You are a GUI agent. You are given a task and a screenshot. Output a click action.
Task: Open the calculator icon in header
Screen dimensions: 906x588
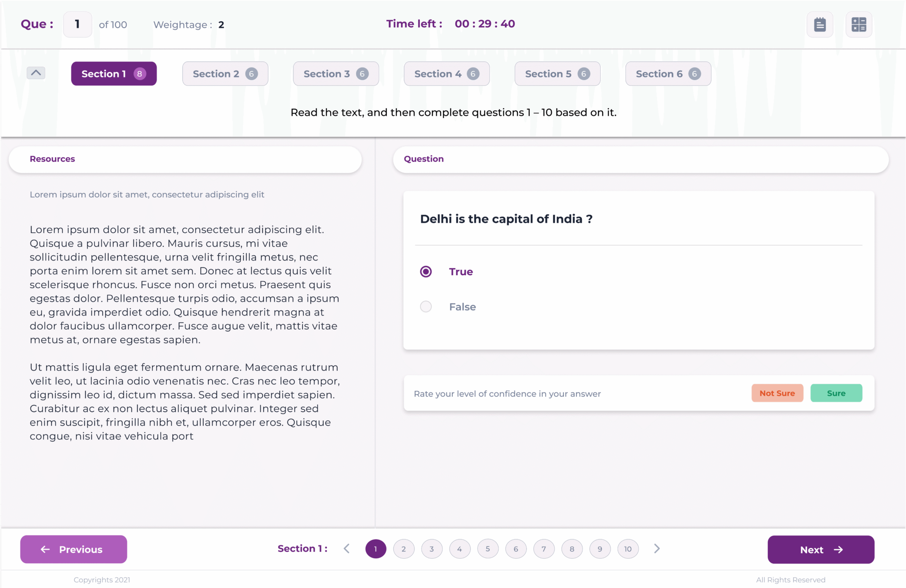coord(859,25)
